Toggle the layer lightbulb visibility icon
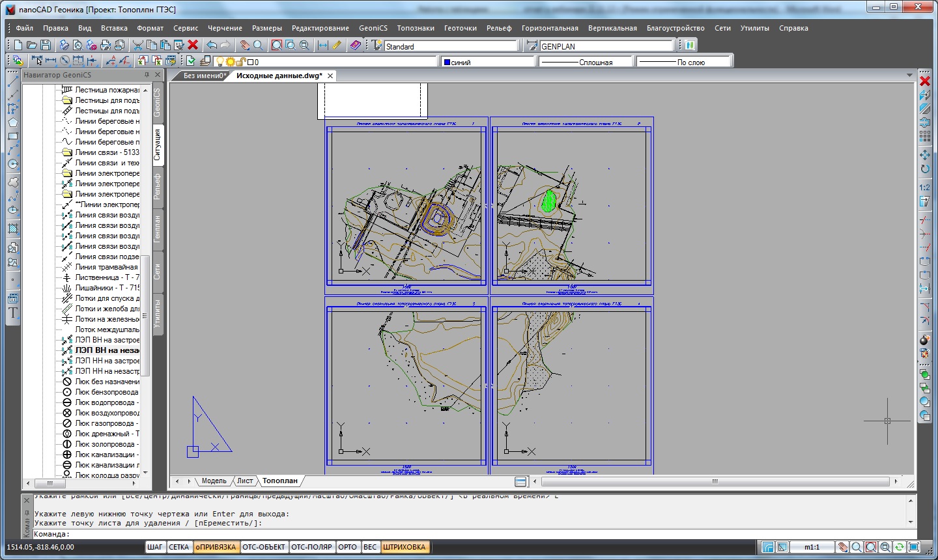Screen dimensions: 938x560 [x=220, y=61]
